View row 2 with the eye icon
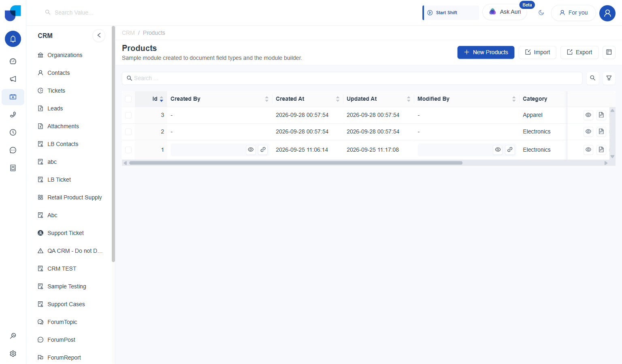622x364 pixels. [x=588, y=131]
